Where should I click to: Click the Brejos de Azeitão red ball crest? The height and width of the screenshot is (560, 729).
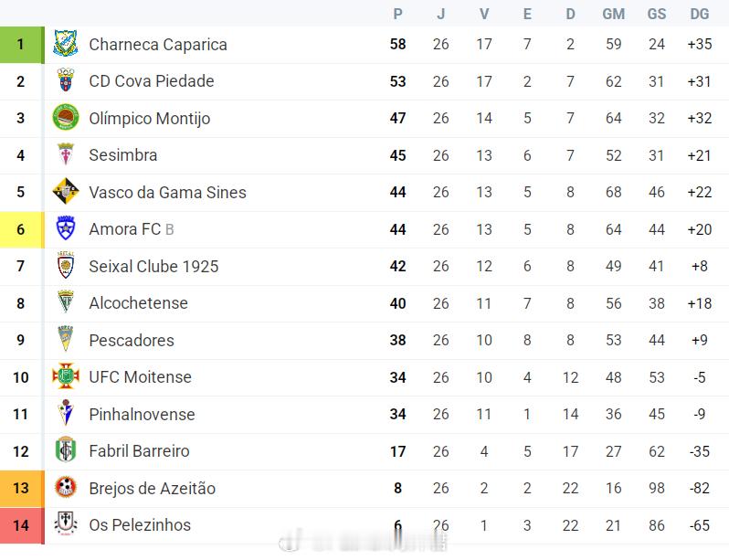click(66, 488)
